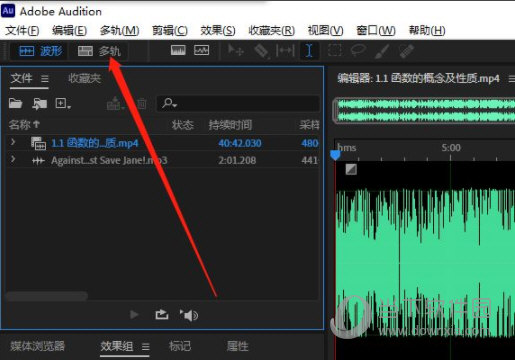Click the HUD volume icon over waveform
The image size is (515, 360).
[351, 169]
